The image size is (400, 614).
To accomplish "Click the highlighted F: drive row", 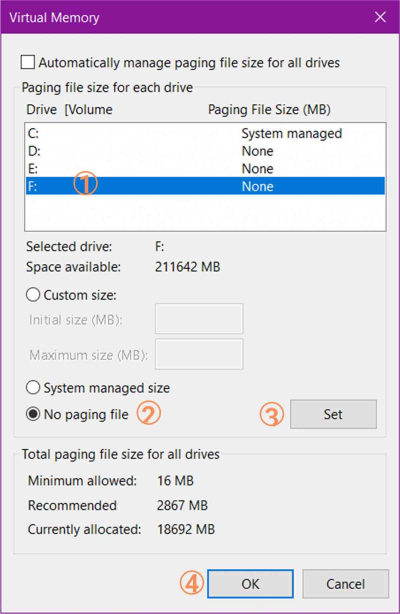I will [x=205, y=186].
